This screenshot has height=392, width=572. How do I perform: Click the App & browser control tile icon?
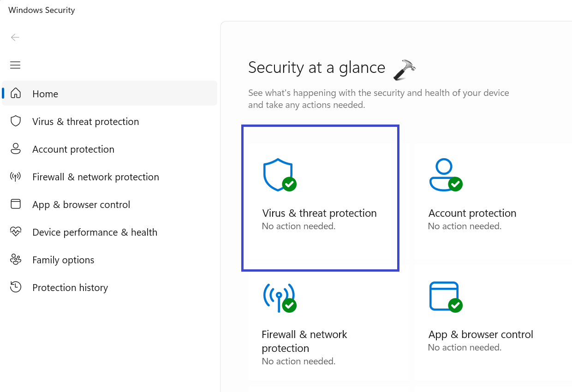pos(444,297)
